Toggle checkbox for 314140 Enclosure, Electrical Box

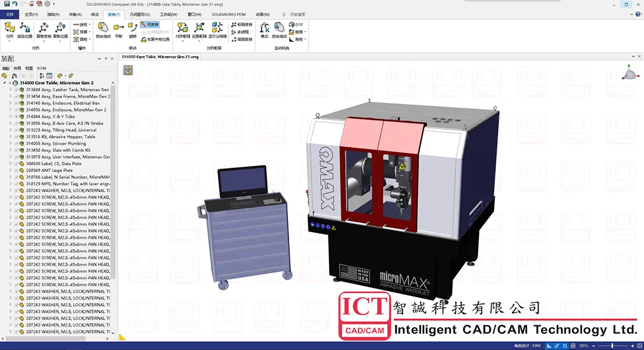[16, 103]
